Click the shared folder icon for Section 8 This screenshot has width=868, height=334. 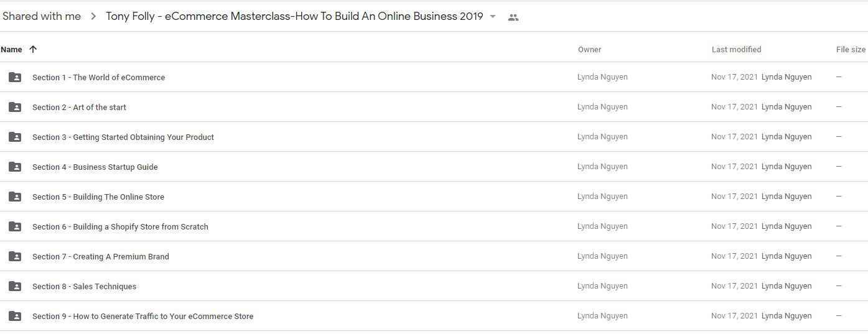coord(15,286)
